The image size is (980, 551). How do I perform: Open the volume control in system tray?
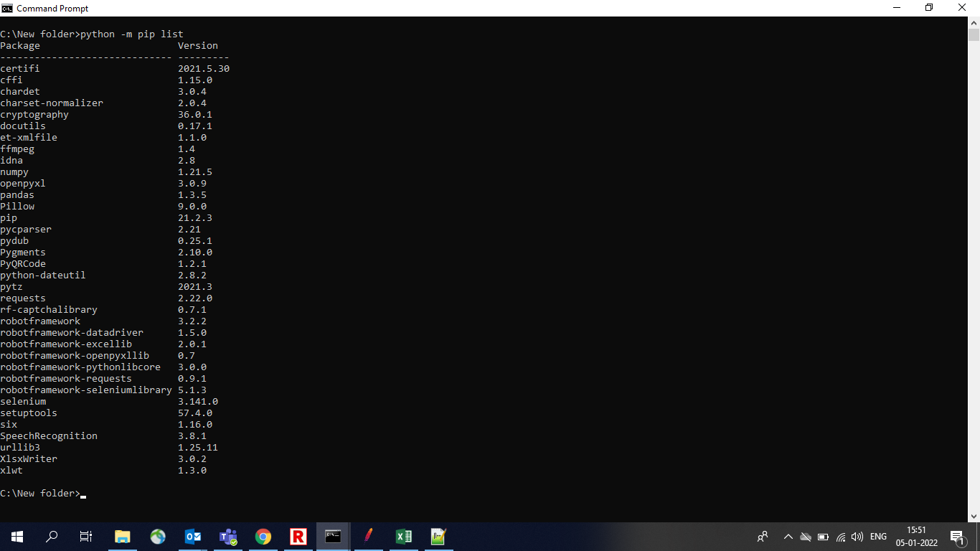857,537
